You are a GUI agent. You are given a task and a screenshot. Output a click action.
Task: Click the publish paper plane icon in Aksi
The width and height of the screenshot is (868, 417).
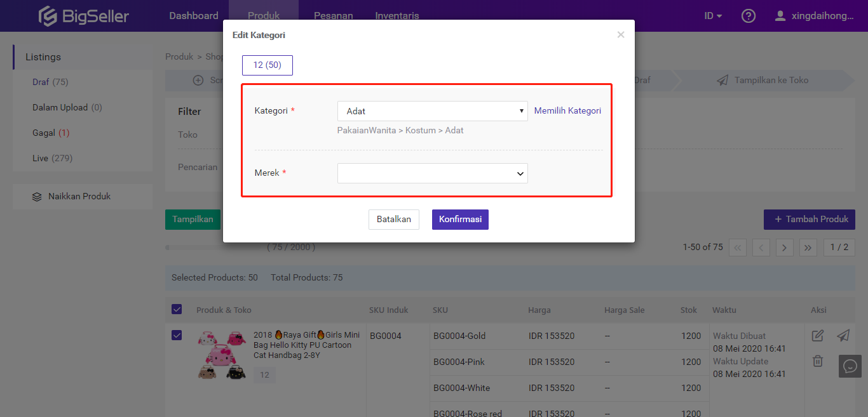(843, 336)
